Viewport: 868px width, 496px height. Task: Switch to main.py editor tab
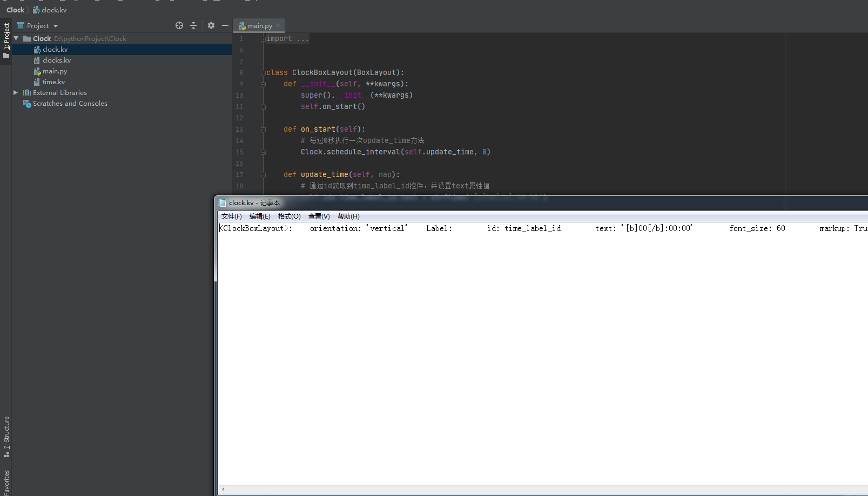tap(259, 26)
